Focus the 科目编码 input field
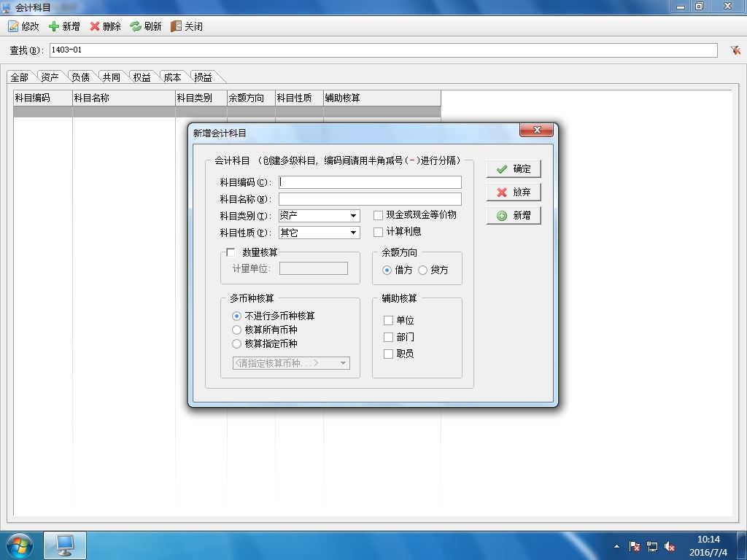Screen dimensions: 747x560 [x=370, y=182]
